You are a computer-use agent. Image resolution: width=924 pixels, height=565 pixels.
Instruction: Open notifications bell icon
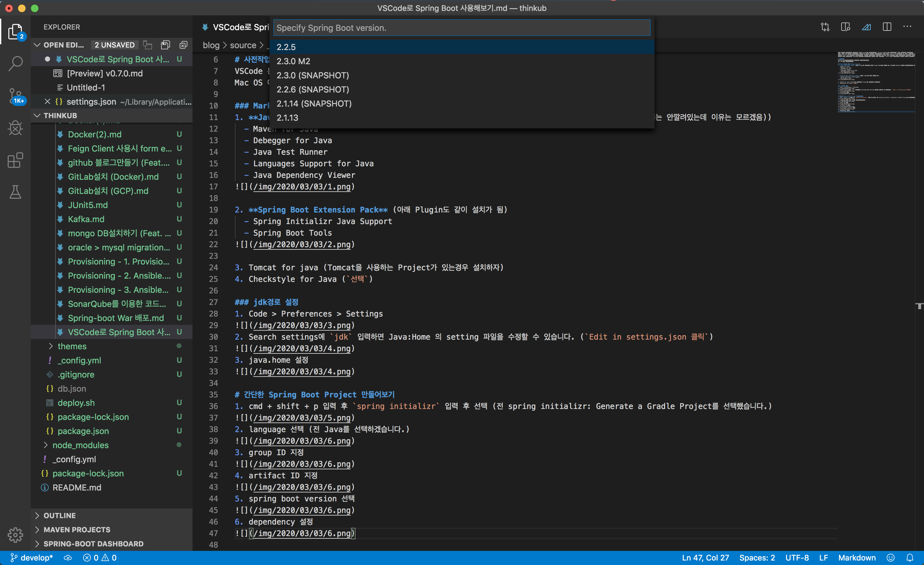tap(910, 558)
